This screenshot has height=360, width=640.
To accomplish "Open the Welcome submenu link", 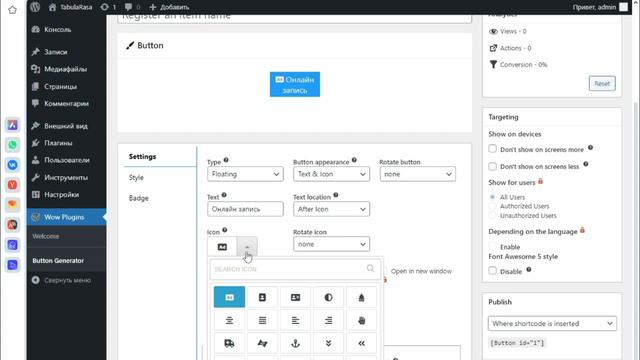I will click(x=46, y=236).
